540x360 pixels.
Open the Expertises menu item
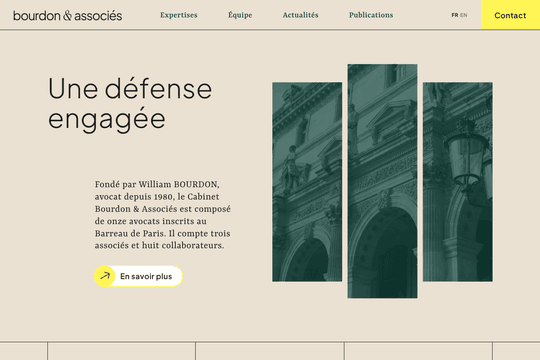pos(179,15)
